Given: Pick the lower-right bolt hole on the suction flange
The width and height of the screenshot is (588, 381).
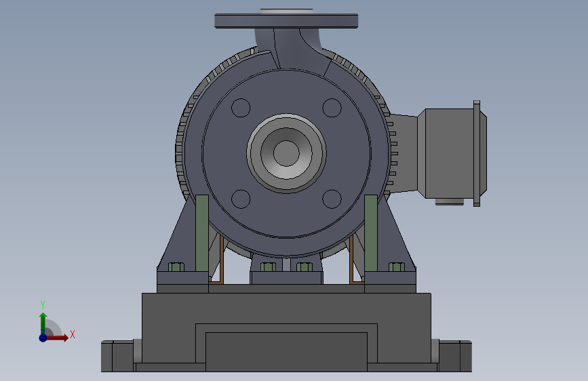Looking at the screenshot, I should [x=332, y=199].
